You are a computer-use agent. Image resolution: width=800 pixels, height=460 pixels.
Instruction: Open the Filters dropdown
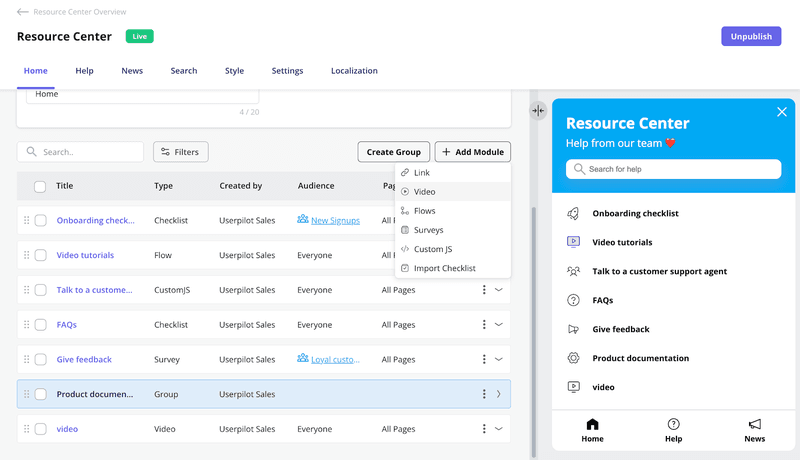[x=180, y=152]
